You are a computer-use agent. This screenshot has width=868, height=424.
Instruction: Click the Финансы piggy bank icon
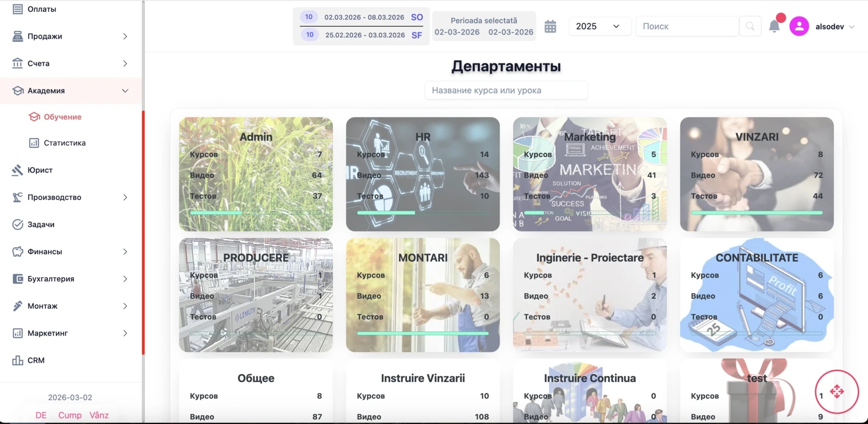point(18,251)
